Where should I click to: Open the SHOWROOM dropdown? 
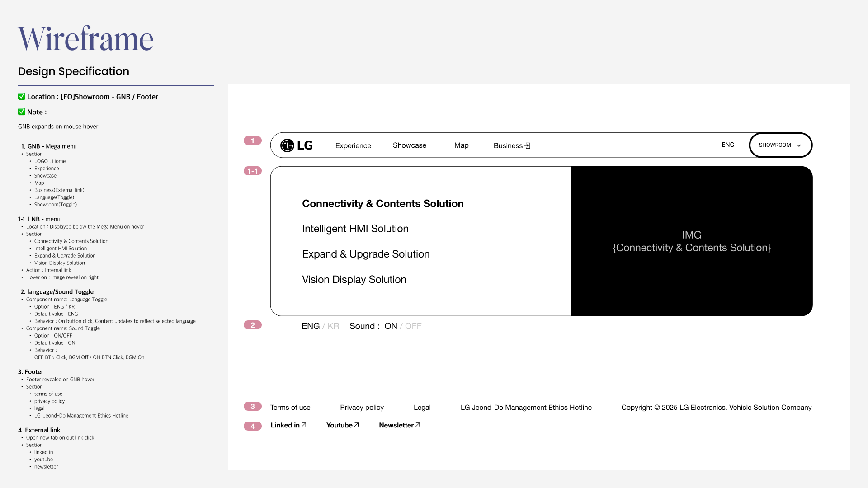pos(775,145)
